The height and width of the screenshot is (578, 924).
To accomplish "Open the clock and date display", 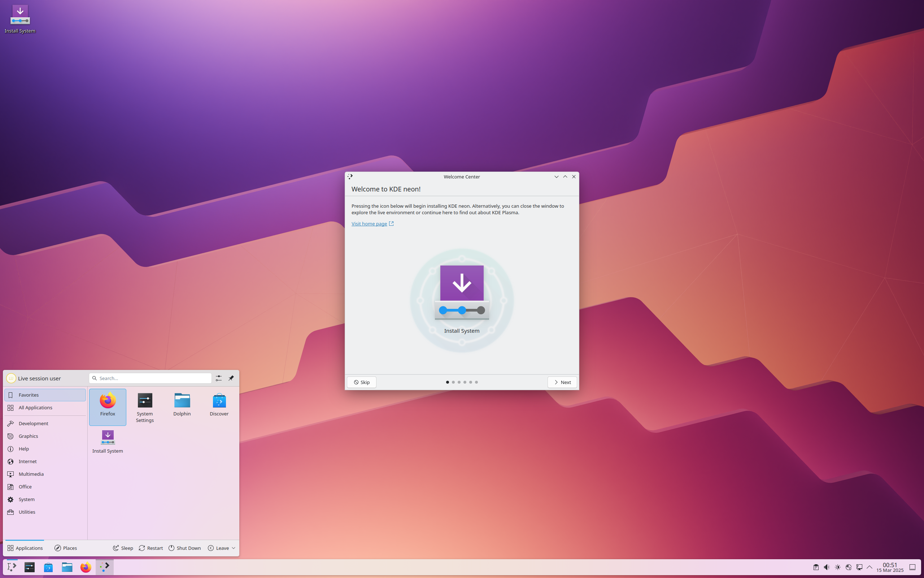I will point(890,567).
